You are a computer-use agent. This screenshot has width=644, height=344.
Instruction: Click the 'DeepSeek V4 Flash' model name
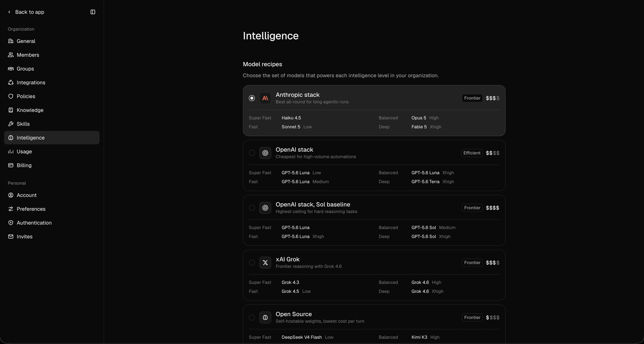click(x=301, y=337)
